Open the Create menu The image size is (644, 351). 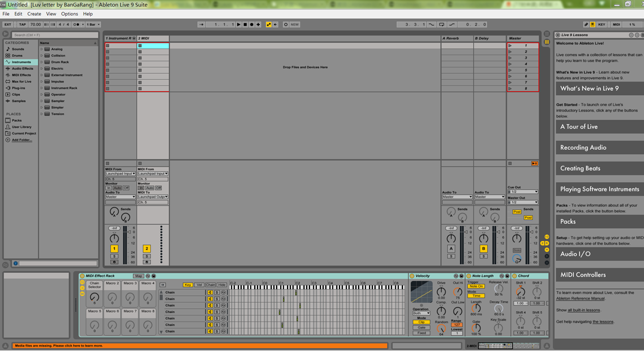click(34, 14)
